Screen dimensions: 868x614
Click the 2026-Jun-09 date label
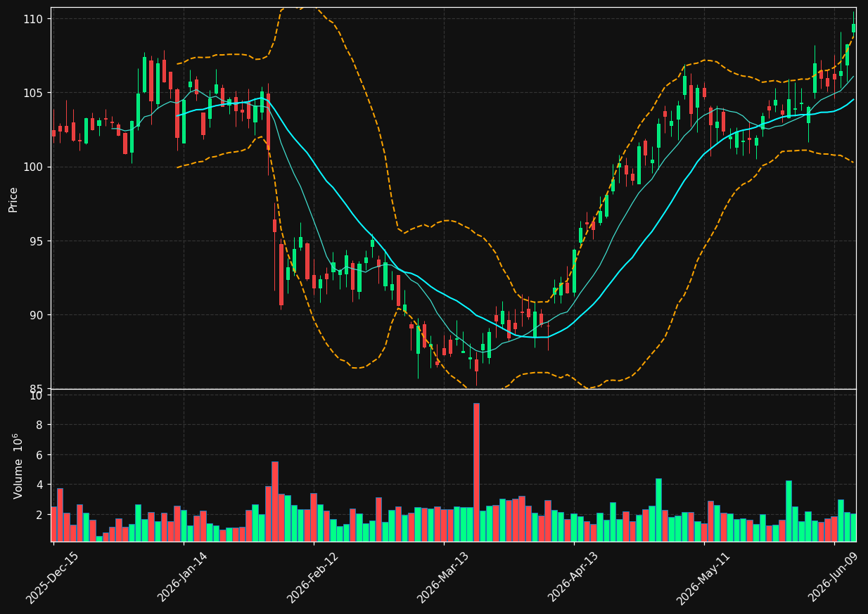coord(834,577)
